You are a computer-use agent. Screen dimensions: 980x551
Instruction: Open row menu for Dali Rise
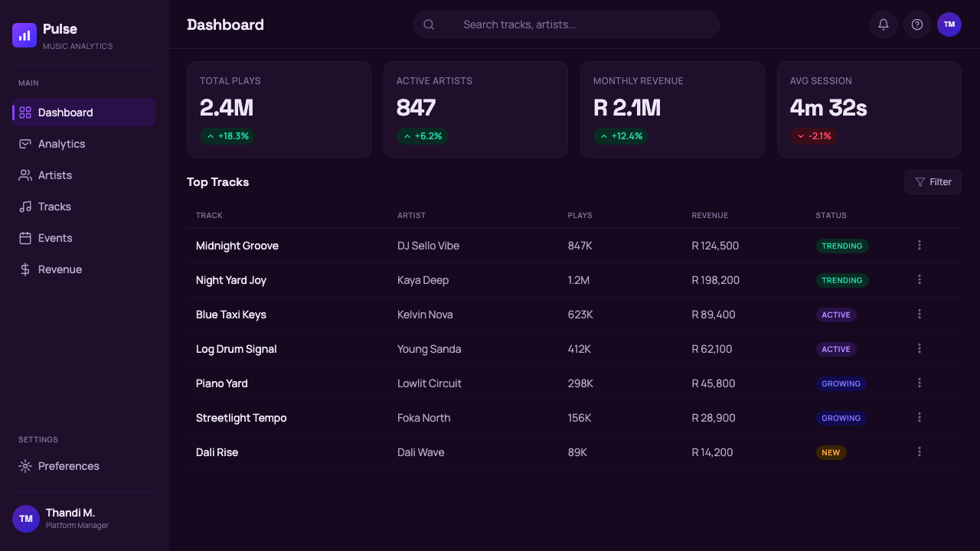920,452
